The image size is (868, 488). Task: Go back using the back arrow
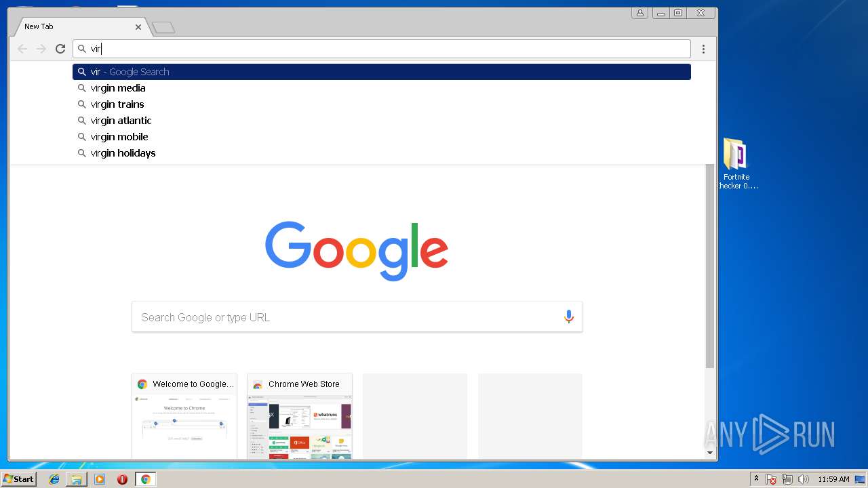point(22,49)
